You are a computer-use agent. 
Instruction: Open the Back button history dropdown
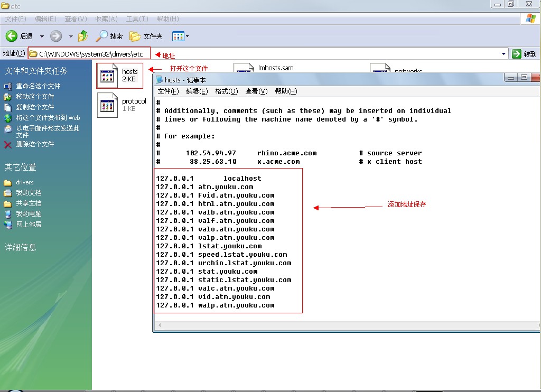click(x=42, y=36)
